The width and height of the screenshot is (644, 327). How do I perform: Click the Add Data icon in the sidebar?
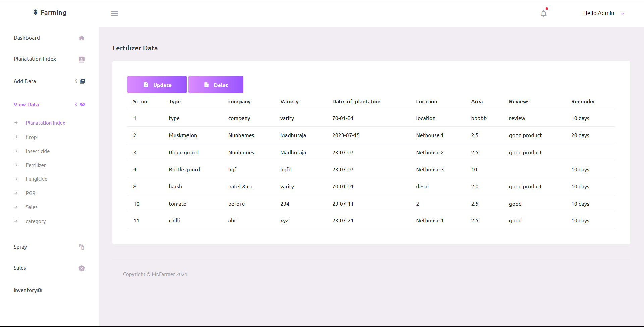point(83,81)
